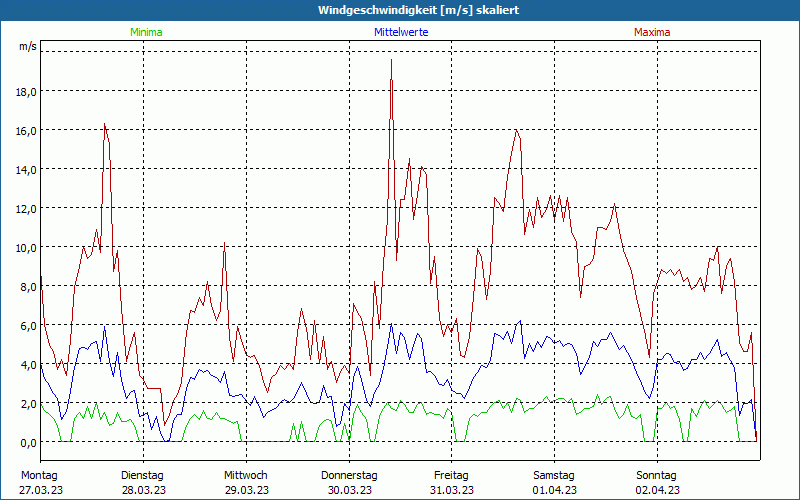Click the '10,0' y-axis value
Viewport: 800px width, 500px height.
click(x=27, y=247)
